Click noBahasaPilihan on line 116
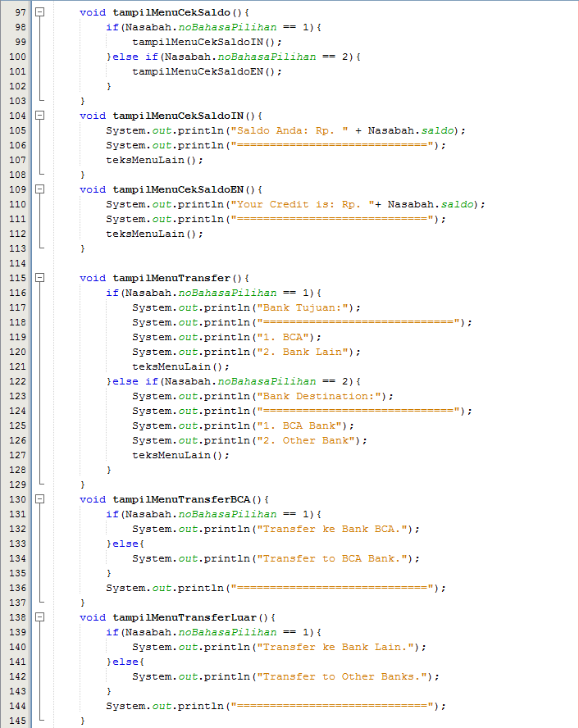579x728 pixels. tap(227, 293)
